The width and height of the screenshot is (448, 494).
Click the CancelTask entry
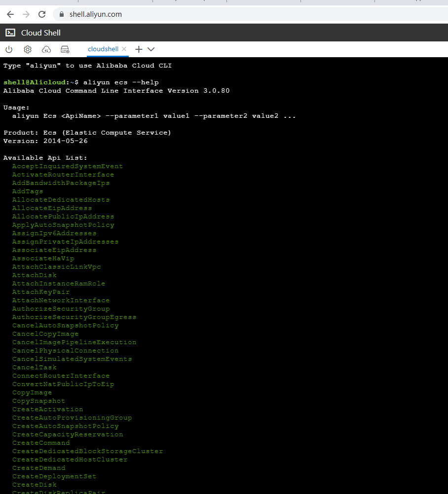[35, 367]
